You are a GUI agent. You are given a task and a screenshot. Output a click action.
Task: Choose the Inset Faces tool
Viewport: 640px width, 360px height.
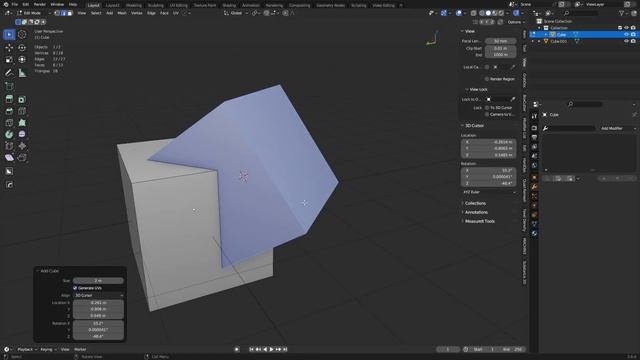(22, 99)
